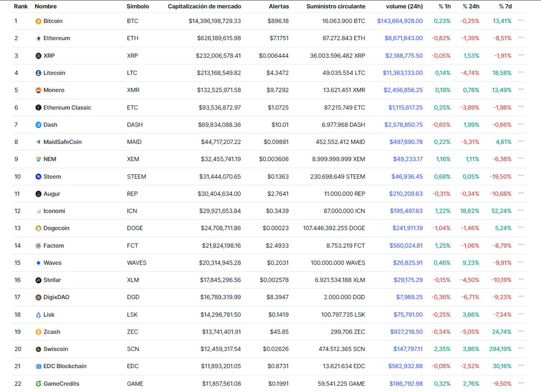Click the DigixDAO logo icon
541x392 pixels.
click(x=38, y=297)
